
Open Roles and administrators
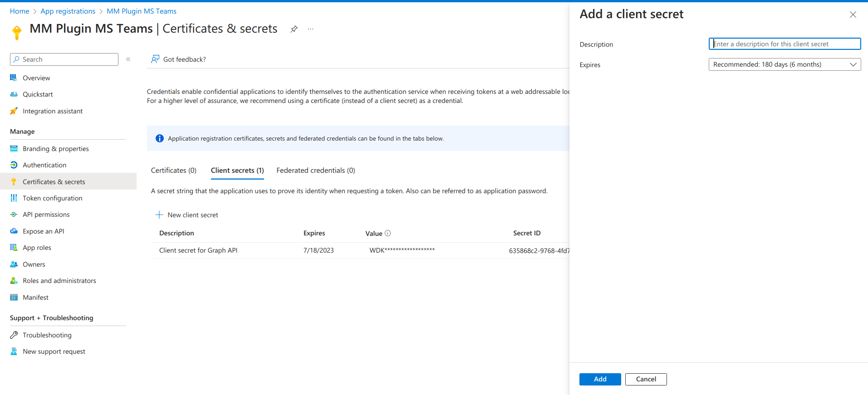(x=59, y=281)
